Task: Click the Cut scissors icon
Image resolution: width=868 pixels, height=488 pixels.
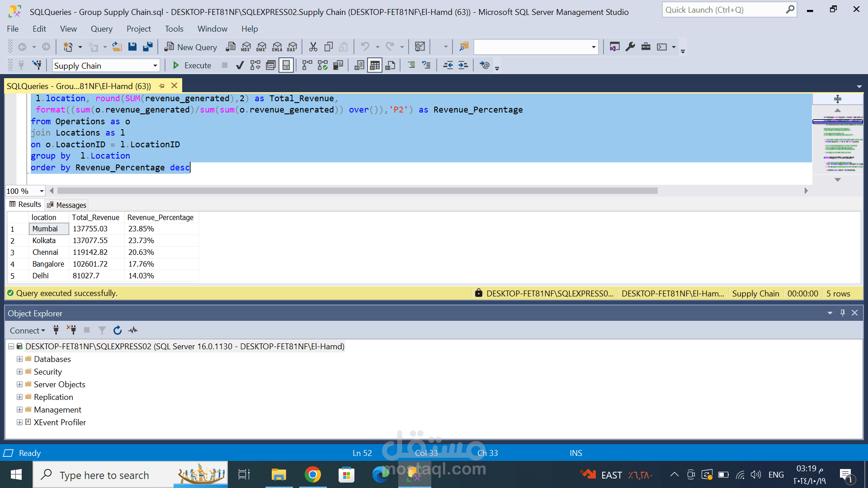Action: 313,47
